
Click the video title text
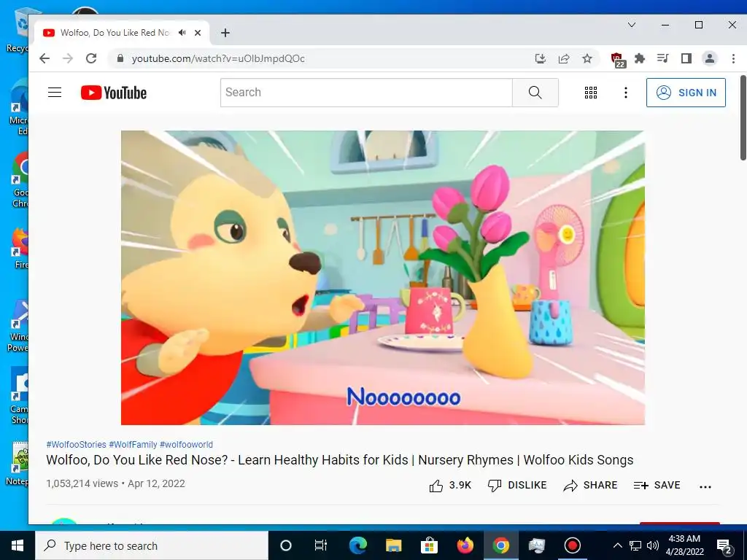[340, 460]
